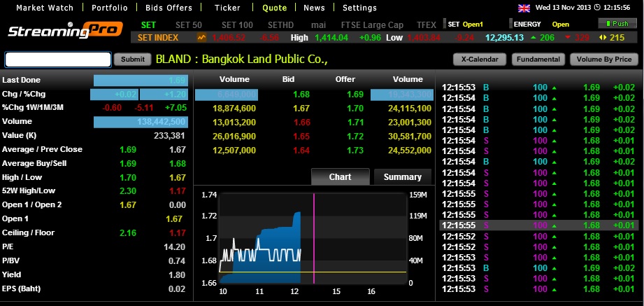644x306 pixels.
Task: Select the SET index tab
Action: tap(148, 25)
